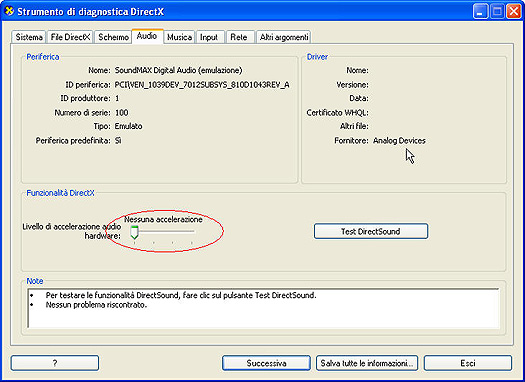Image resolution: width=525 pixels, height=382 pixels.
Task: Open help with the ? button
Action: (x=55, y=363)
